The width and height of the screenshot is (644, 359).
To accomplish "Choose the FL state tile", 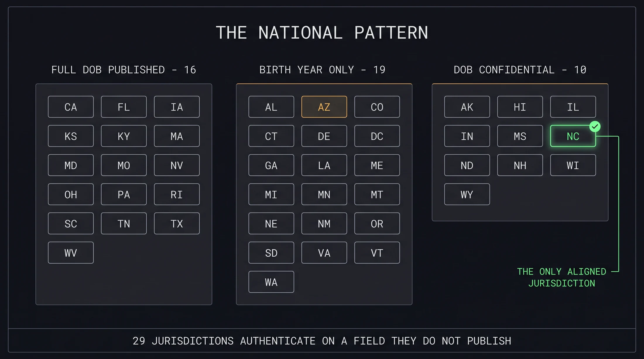I will [x=124, y=107].
